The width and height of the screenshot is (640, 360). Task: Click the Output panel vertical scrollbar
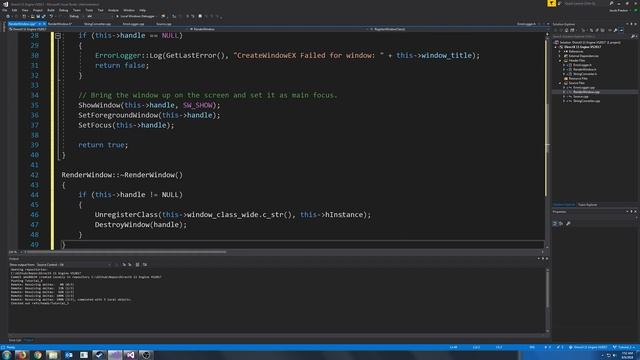(x=547, y=300)
